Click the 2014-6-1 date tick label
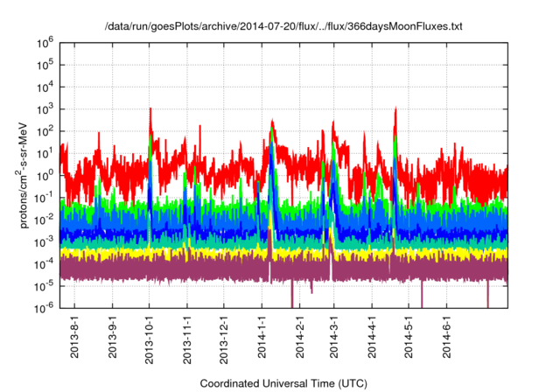560x392 pixels. click(444, 339)
